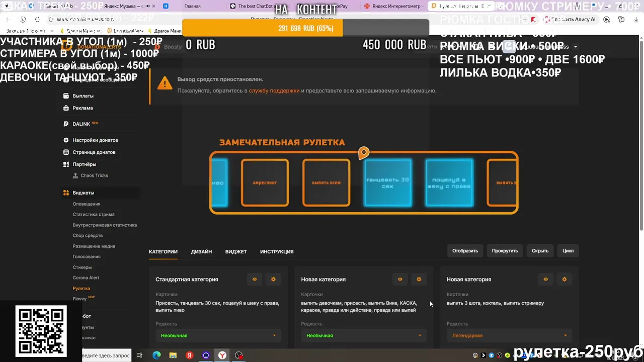Click the Настройки донатов gear icon
Viewport: 644px width, 362px height.
pos(66,140)
